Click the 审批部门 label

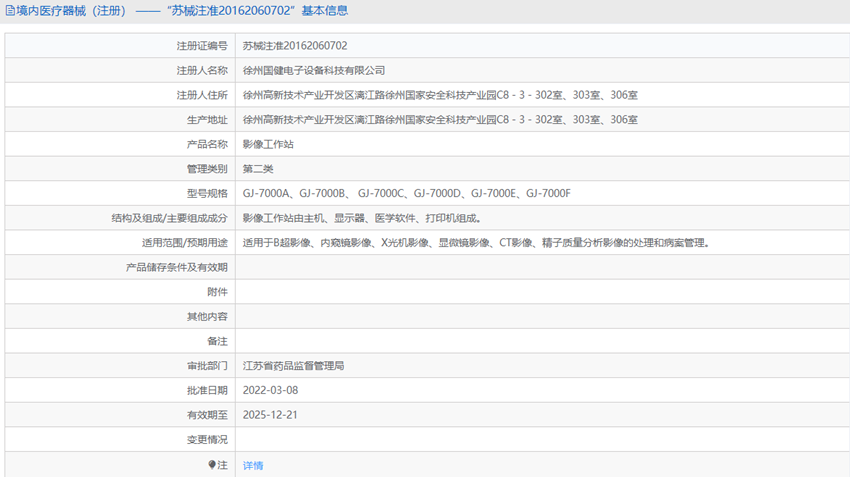(207, 366)
